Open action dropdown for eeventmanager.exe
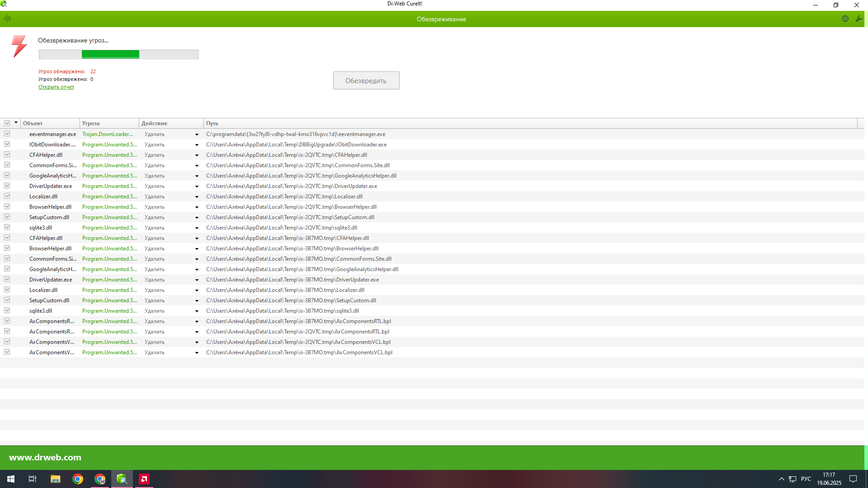Image resolution: width=868 pixels, height=488 pixels. tap(197, 134)
